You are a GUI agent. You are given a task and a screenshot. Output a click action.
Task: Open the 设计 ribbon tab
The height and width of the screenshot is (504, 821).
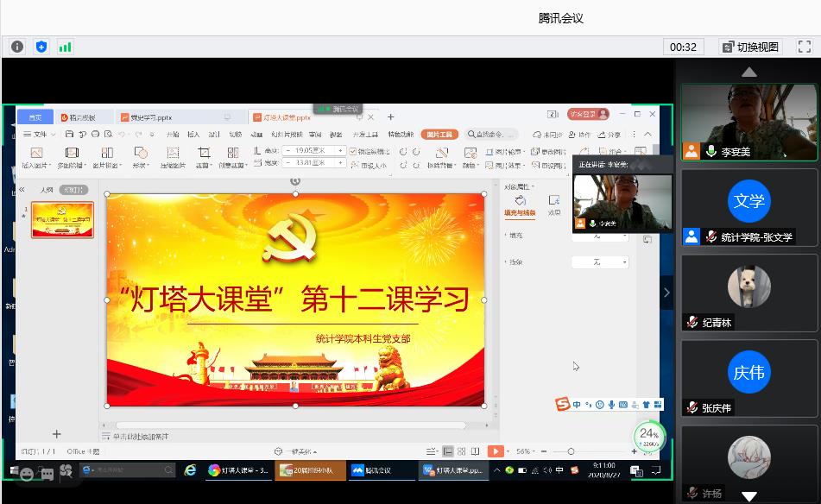coord(214,135)
